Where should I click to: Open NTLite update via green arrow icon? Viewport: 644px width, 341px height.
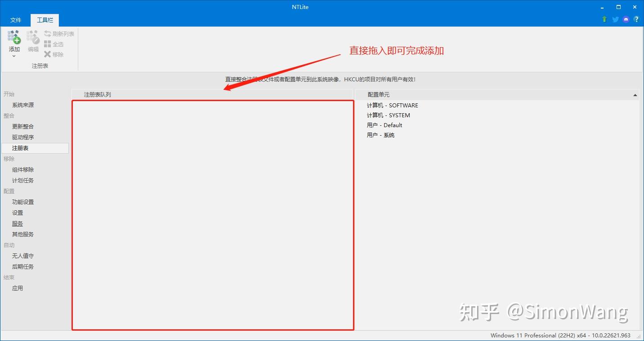604,19
